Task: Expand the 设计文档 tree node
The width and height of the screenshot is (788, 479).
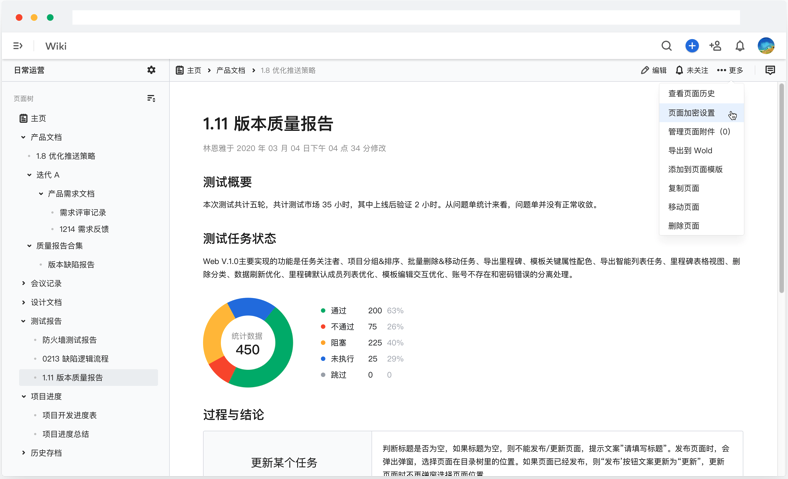Action: [x=23, y=302]
